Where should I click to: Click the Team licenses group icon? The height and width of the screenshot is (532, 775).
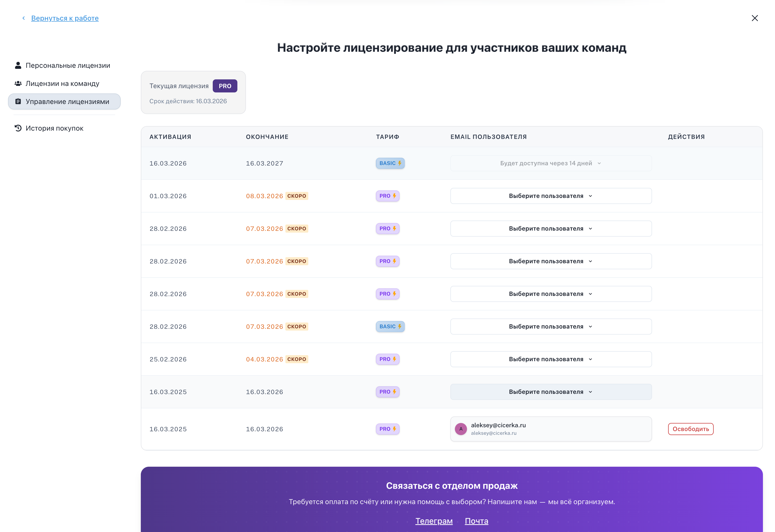[x=18, y=83]
